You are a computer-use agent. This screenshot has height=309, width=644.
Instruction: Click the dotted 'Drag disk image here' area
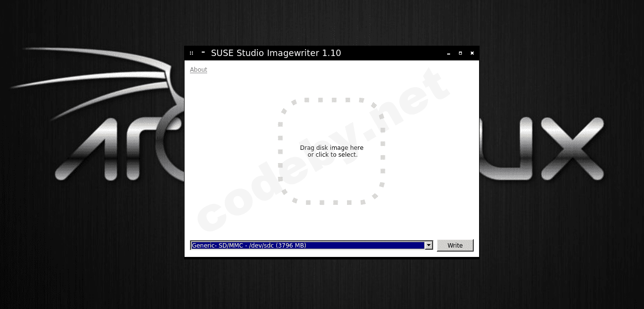click(332, 151)
